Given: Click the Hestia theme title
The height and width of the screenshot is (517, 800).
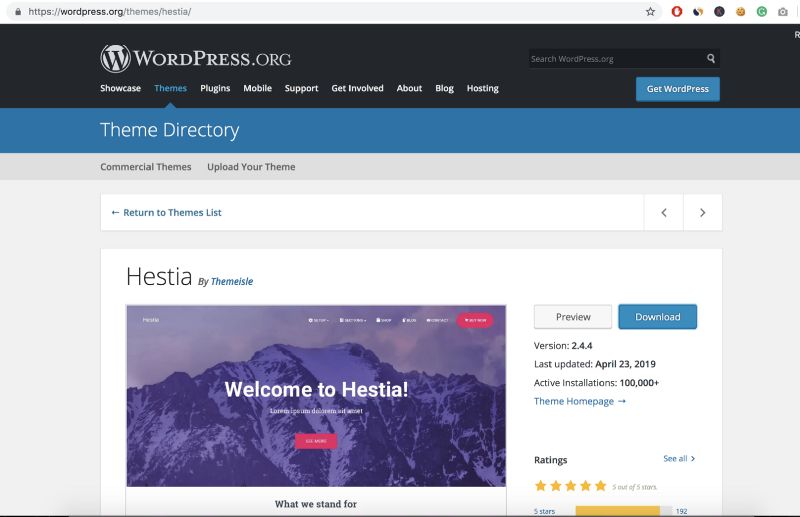Looking at the screenshot, I should (x=159, y=276).
